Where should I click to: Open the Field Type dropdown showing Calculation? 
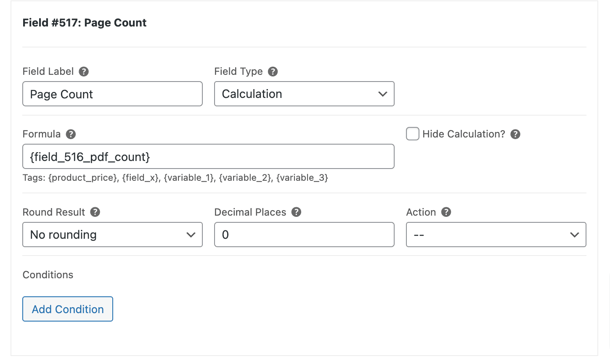pos(304,94)
